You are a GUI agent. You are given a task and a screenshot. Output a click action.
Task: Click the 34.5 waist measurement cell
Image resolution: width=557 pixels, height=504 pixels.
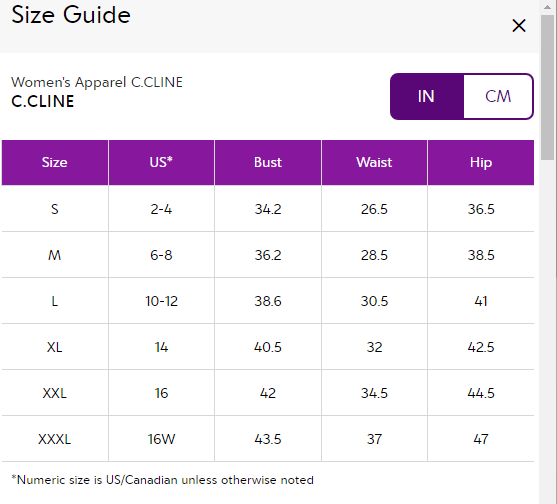(374, 393)
